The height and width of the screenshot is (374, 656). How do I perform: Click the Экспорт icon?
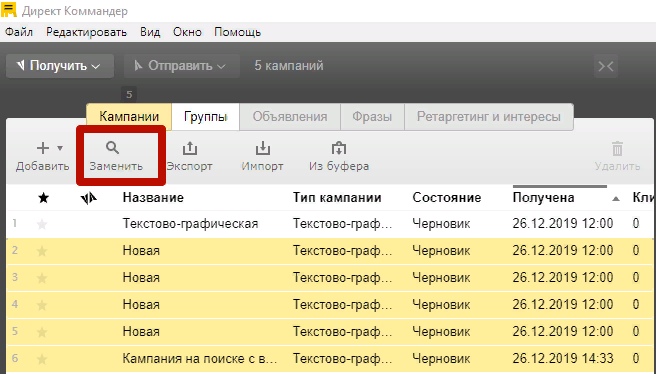(x=190, y=148)
